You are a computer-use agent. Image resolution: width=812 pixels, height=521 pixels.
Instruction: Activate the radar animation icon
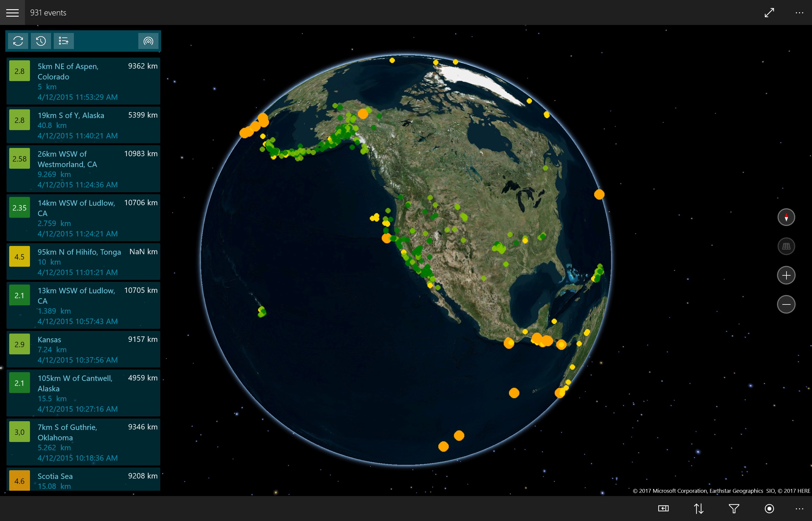pos(148,41)
